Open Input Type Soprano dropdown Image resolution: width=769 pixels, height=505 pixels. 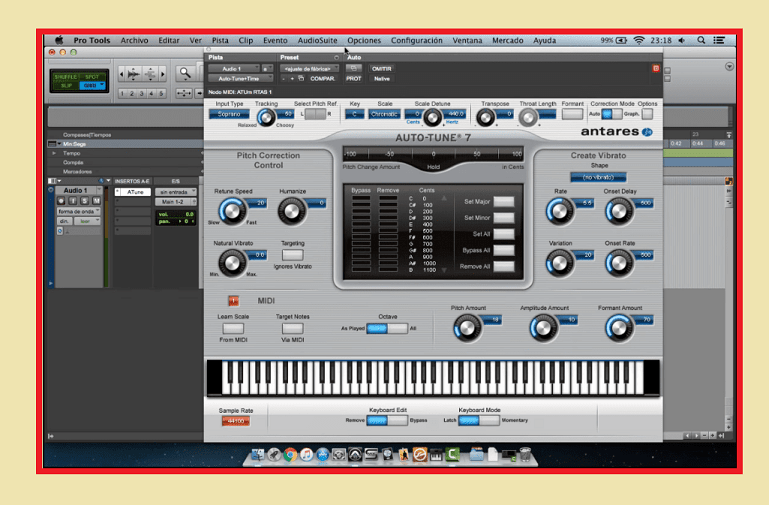click(x=229, y=114)
